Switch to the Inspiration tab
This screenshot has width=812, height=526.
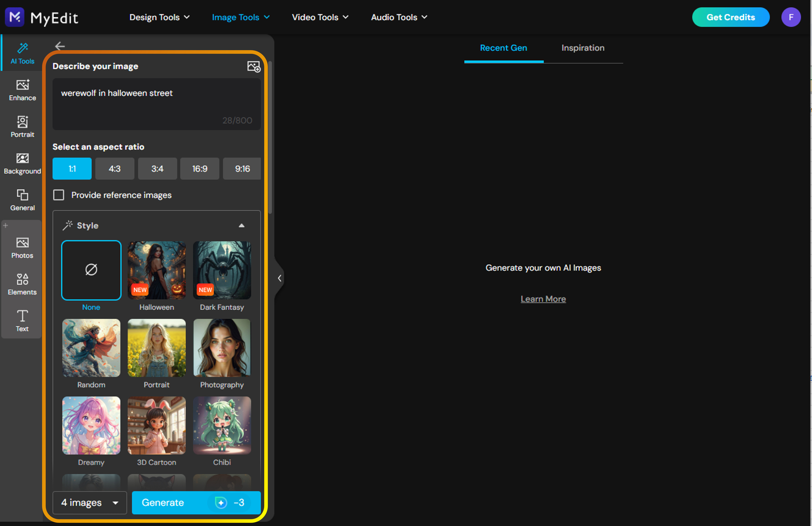point(583,48)
